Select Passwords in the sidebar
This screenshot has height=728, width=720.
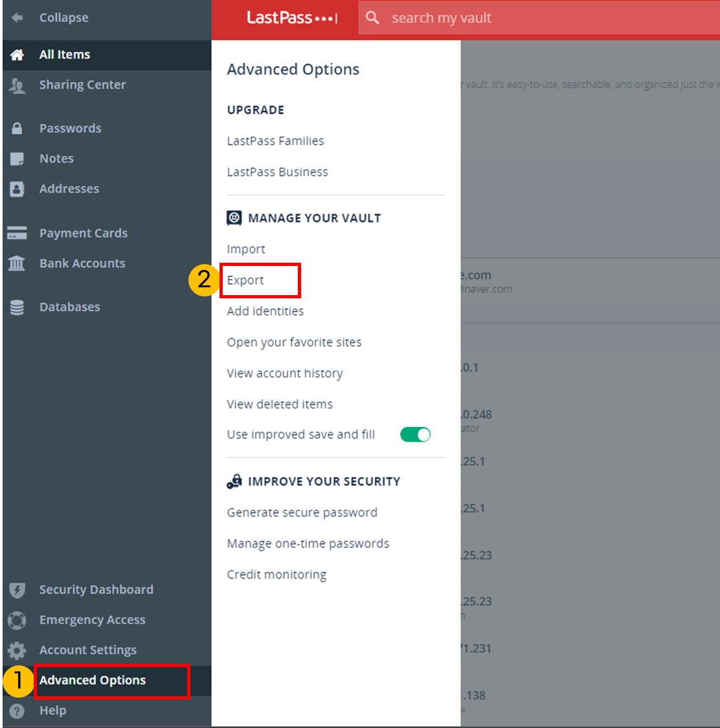point(70,128)
